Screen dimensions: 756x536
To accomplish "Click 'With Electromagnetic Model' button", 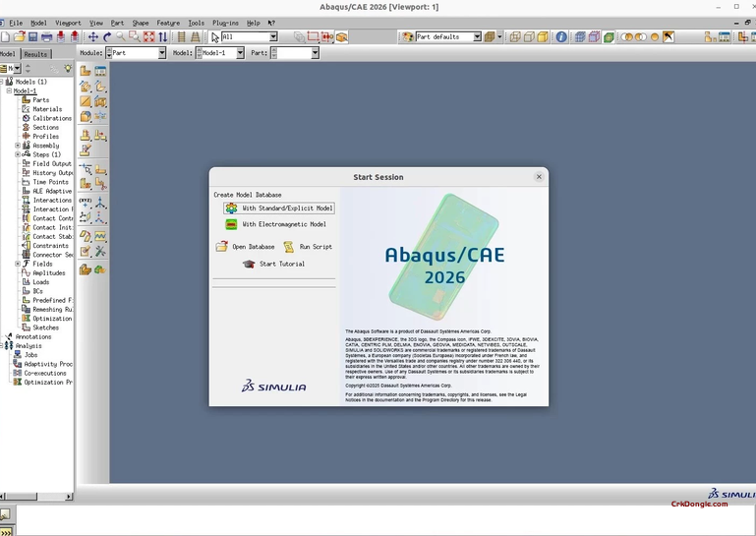I will tap(276, 224).
